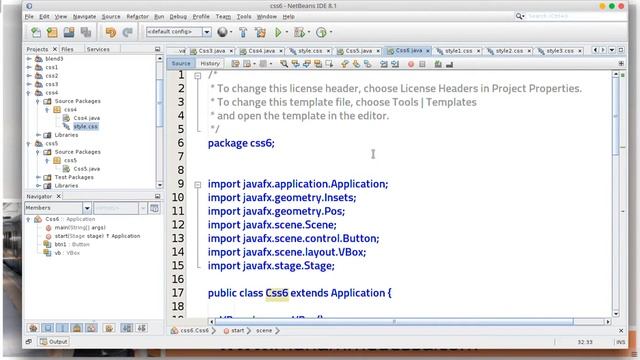The image size is (640, 360).
Task: Start macro recording with red circle
Action: coord(411,64)
